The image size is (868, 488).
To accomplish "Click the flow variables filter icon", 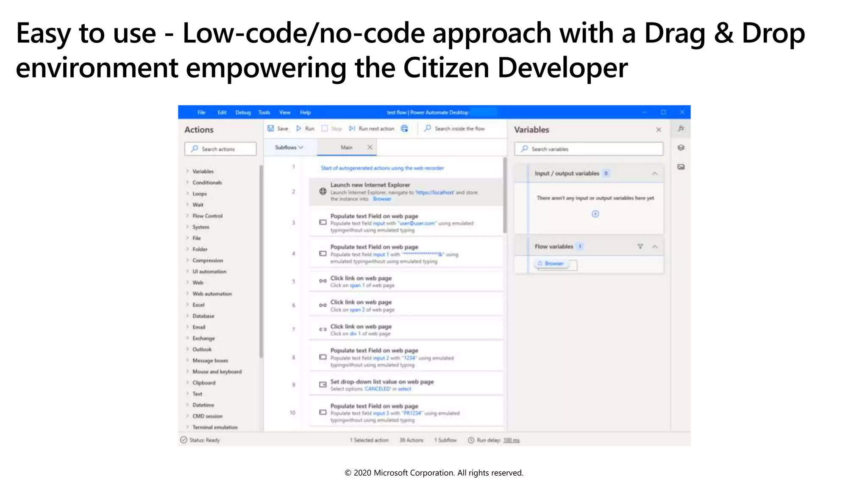I will tap(640, 247).
